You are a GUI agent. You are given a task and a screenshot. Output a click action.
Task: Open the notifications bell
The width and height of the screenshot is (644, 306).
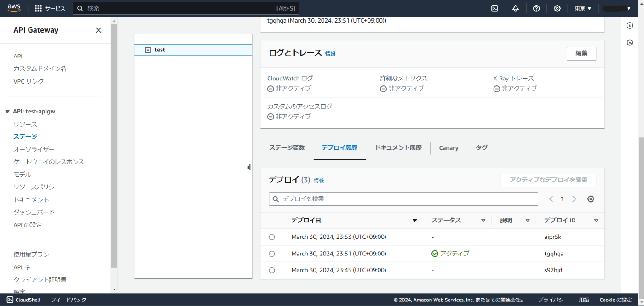tap(516, 8)
